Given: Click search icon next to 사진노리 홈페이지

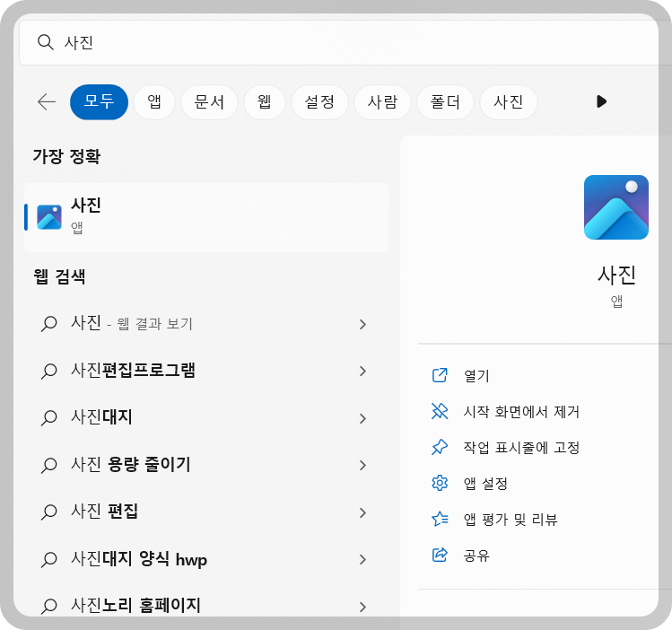Looking at the screenshot, I should pyautogui.click(x=48, y=607).
